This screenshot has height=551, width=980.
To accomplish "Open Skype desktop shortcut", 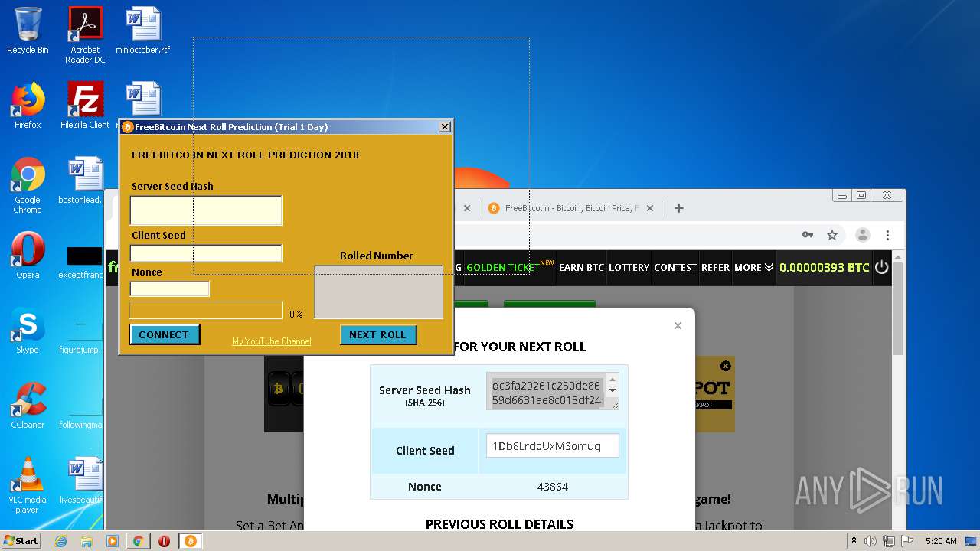I will point(28,331).
